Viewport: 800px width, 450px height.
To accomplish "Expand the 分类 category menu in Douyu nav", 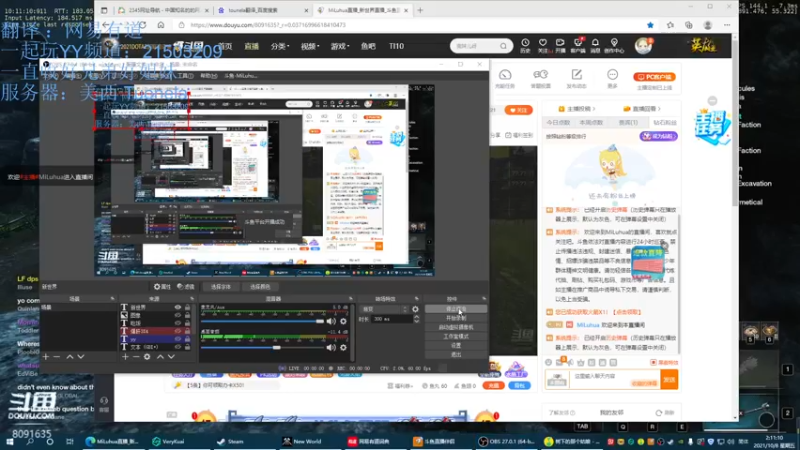I will [x=280, y=46].
